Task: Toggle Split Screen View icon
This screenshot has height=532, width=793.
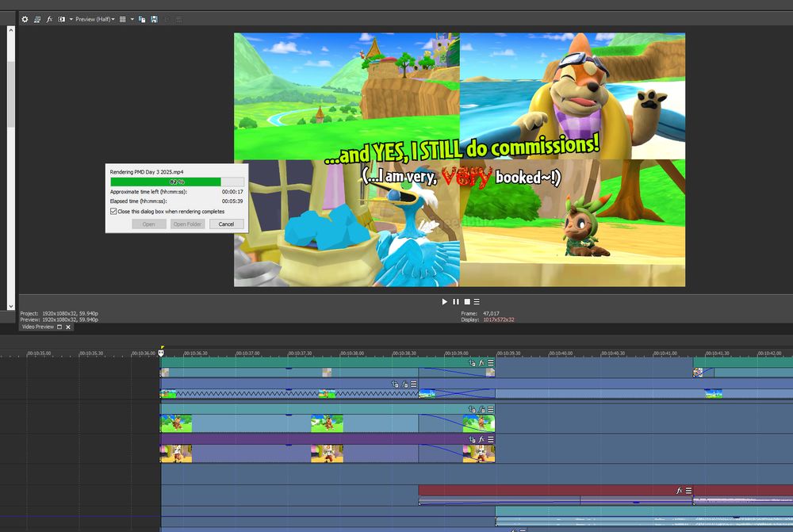Action: coord(61,19)
